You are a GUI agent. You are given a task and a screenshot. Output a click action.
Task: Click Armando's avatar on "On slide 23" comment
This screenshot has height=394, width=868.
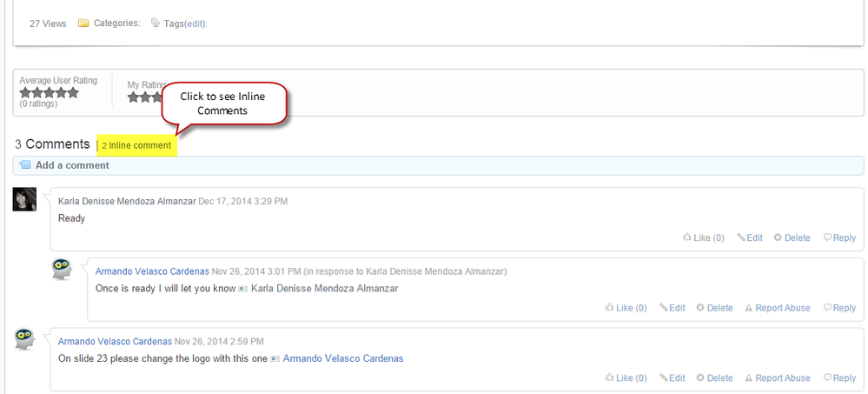[25, 338]
